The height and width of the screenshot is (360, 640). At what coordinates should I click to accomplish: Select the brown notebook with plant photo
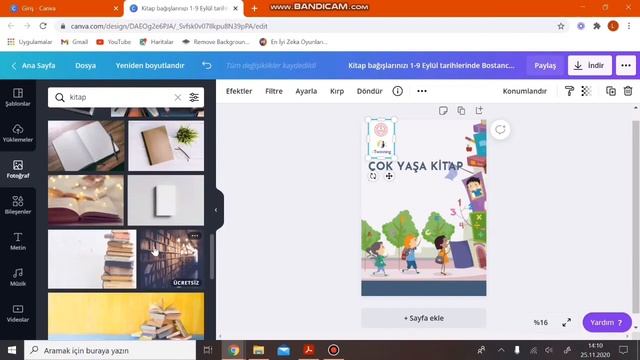[166, 146]
